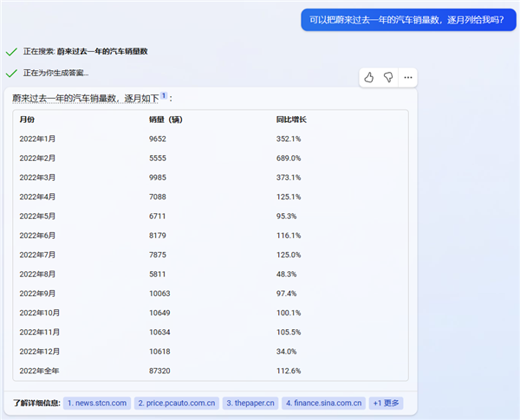The height and width of the screenshot is (420, 520).
Task: Click the 销量（辆） column header
Action: [166, 120]
